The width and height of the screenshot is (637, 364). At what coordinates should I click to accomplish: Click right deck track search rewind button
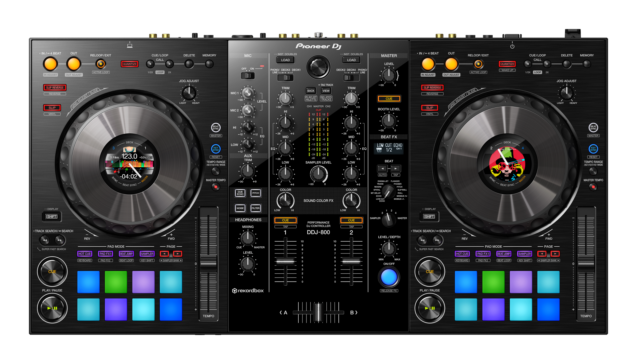(422, 240)
